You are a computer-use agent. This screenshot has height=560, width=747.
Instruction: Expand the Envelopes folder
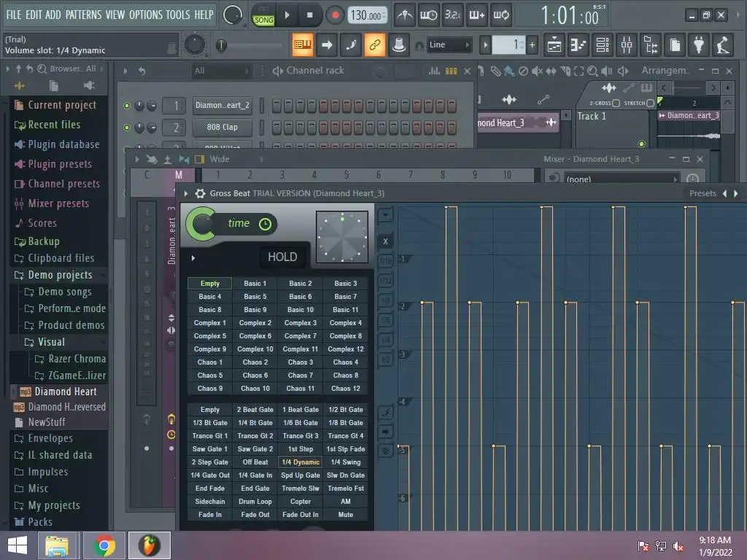(50, 438)
